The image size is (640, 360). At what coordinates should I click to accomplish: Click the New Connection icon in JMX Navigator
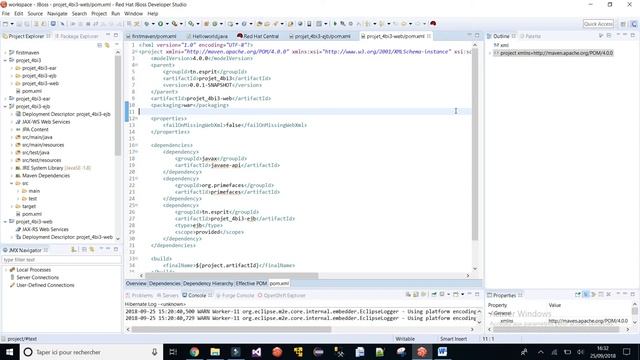point(74,249)
